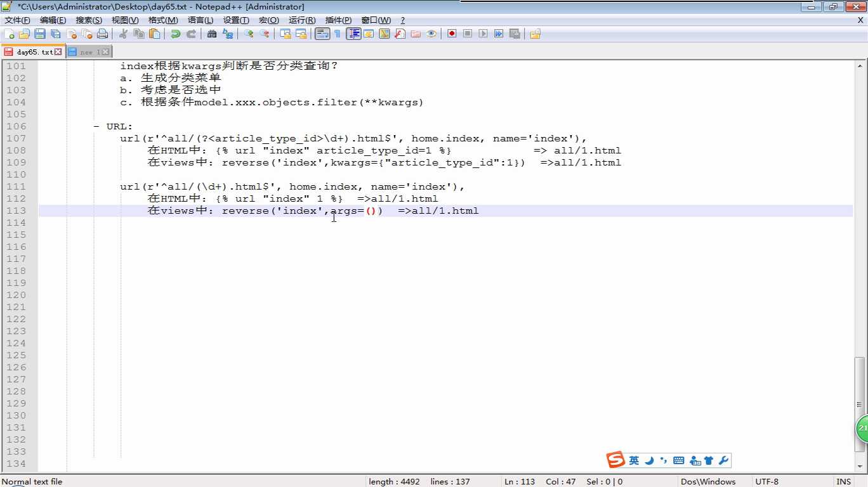Viewport: 868px width, 487px height.
Task: Open the 视图(V) menu
Action: coord(125,20)
